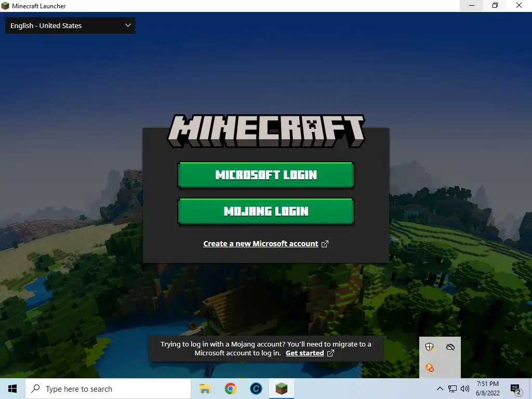Open Google Chrome from the taskbar
532x399 pixels.
[x=230, y=389]
